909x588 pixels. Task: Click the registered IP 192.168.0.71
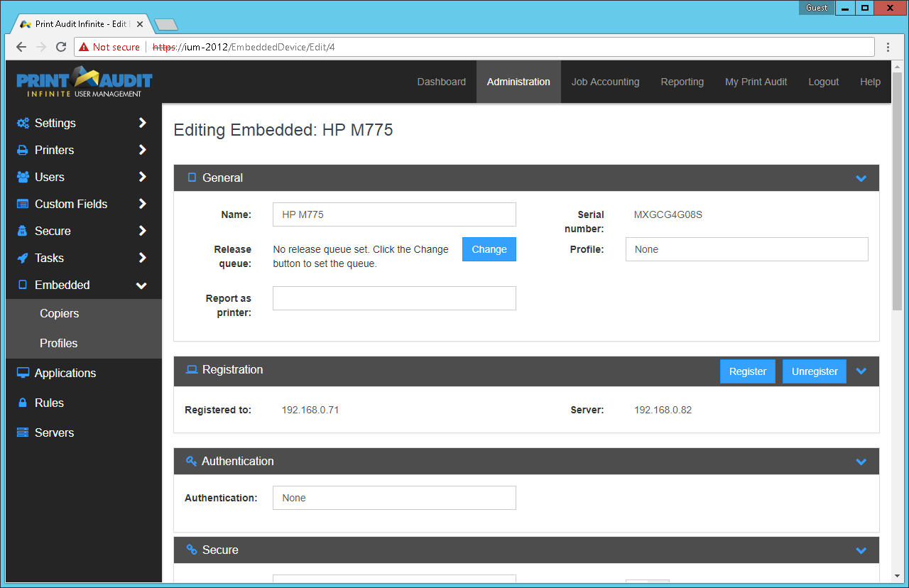click(x=310, y=410)
